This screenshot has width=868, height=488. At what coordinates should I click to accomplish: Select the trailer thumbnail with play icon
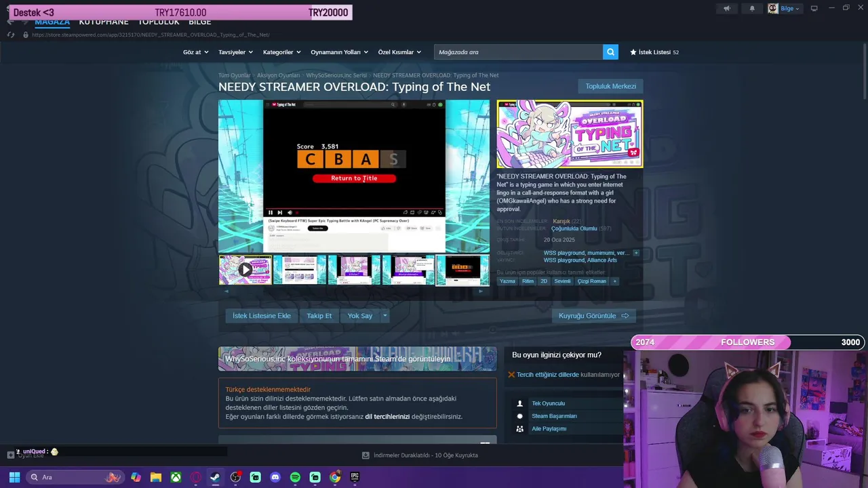[x=245, y=270]
